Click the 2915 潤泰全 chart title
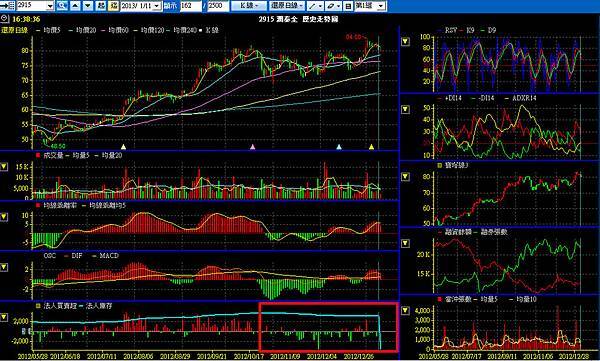The width and height of the screenshot is (600, 361). [x=298, y=19]
